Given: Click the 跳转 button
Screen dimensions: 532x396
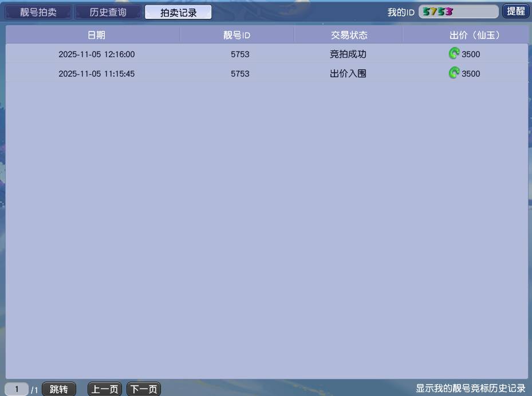Looking at the screenshot, I should click(x=58, y=389).
